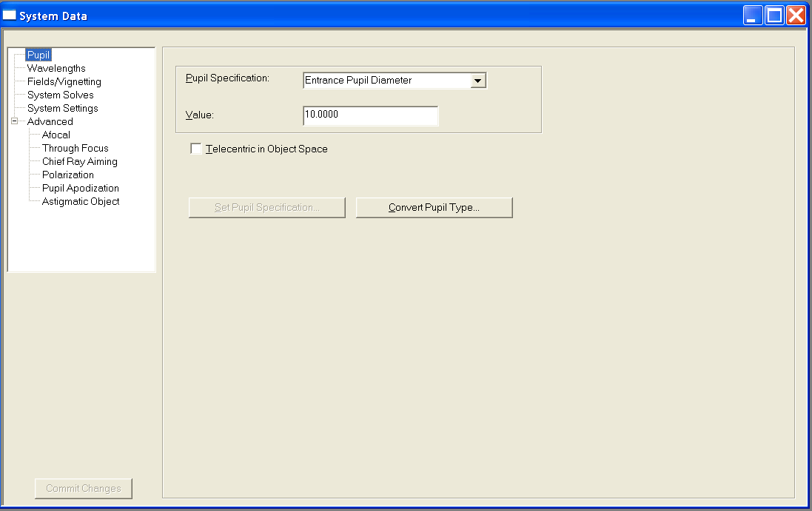Open System Solves page
Viewport: 812px width, 511px height.
[x=60, y=95]
